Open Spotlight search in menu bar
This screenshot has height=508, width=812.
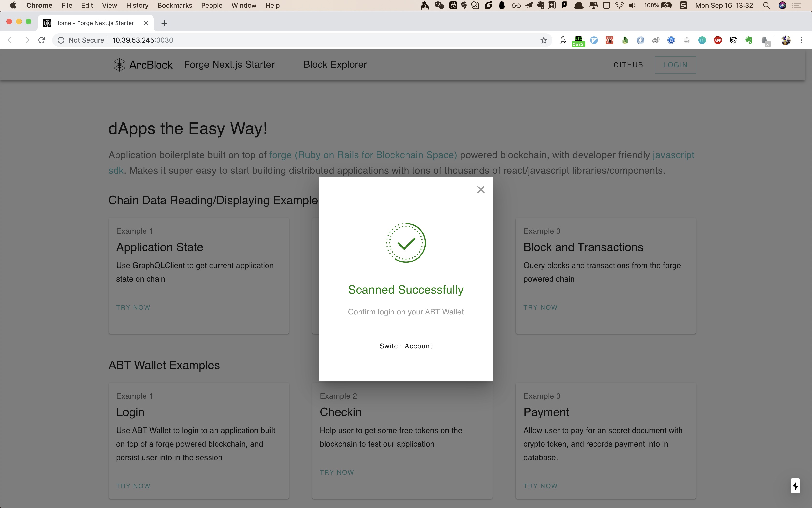click(766, 5)
